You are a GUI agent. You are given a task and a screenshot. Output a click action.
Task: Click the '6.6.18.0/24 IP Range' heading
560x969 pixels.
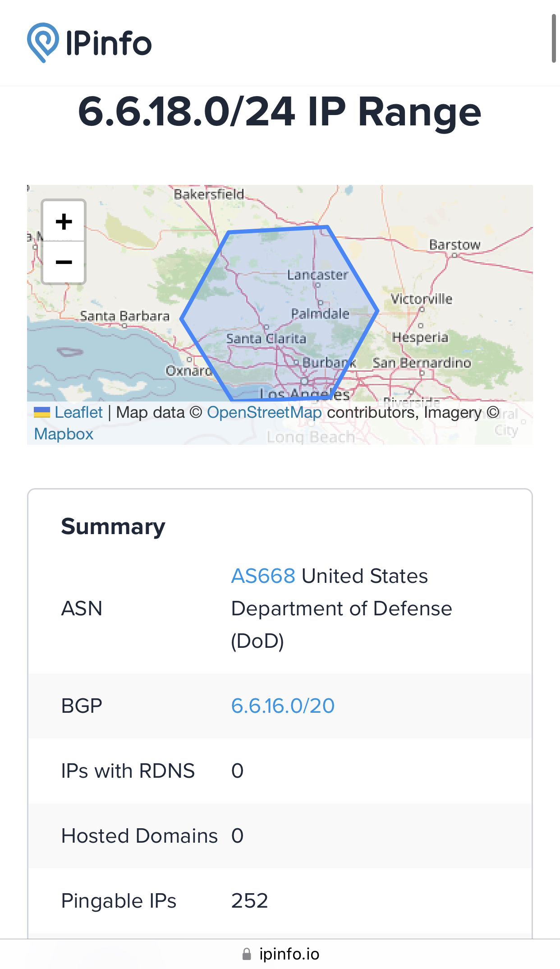280,112
